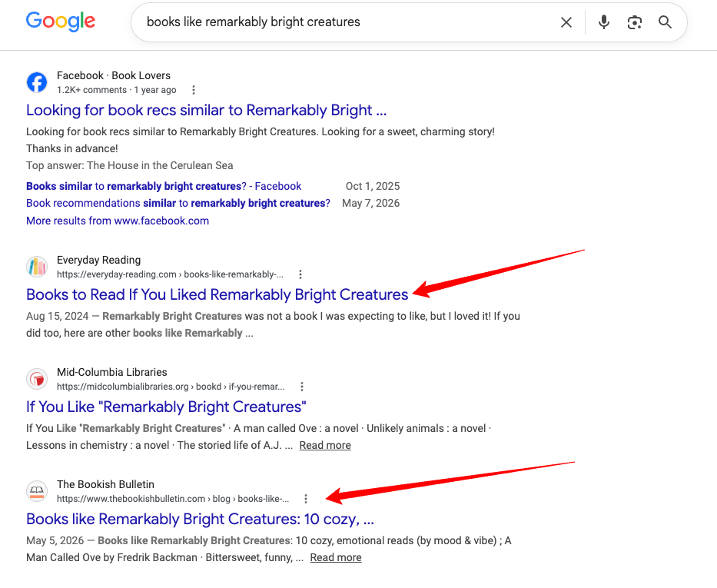The height and width of the screenshot is (588, 717).
Task: Click Read more under Bookish Bulletin snippet
Action: 336,557
